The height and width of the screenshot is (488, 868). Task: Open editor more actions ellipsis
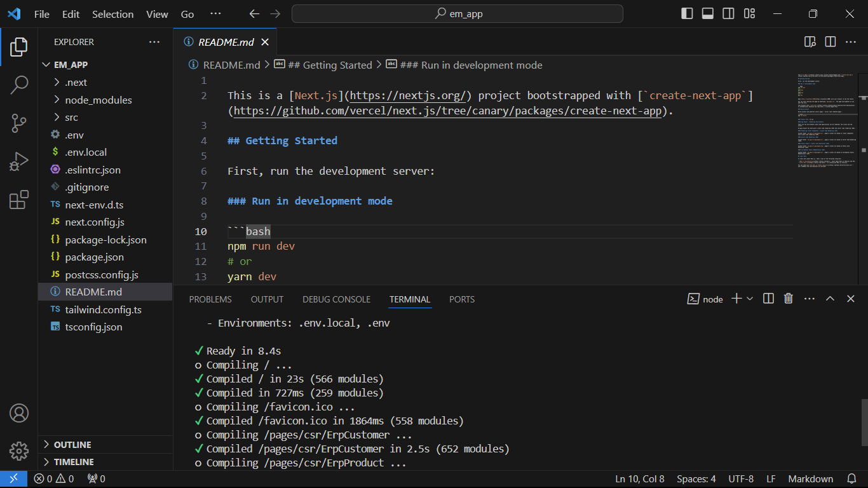[851, 42]
